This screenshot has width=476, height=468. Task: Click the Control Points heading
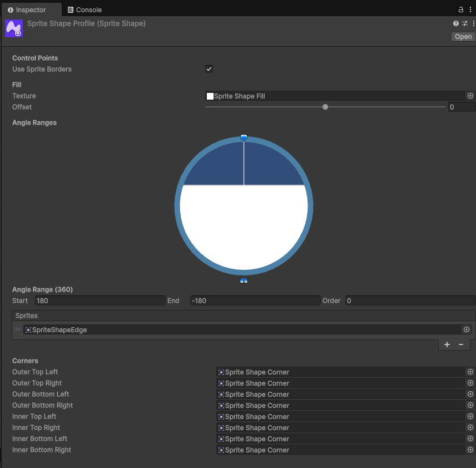[35, 58]
